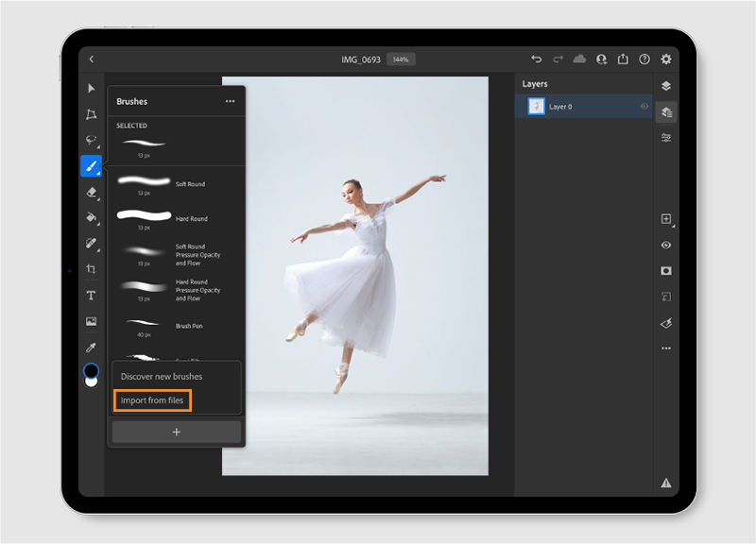Toggle visibility of Layer 0
Screen dimensions: 756x544
coord(644,106)
